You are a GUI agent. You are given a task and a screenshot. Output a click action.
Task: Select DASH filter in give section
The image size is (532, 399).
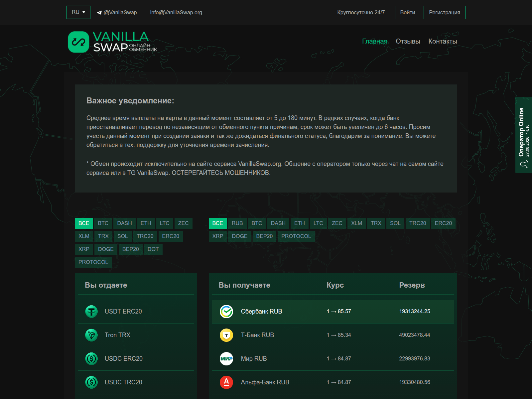(124, 223)
